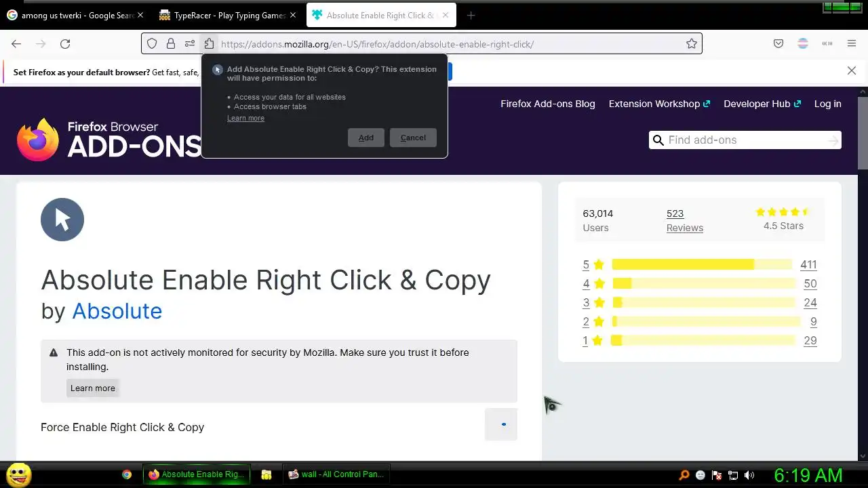This screenshot has height=488, width=868.
Task: Open the 29 one-star reviews count
Action: 810,340
